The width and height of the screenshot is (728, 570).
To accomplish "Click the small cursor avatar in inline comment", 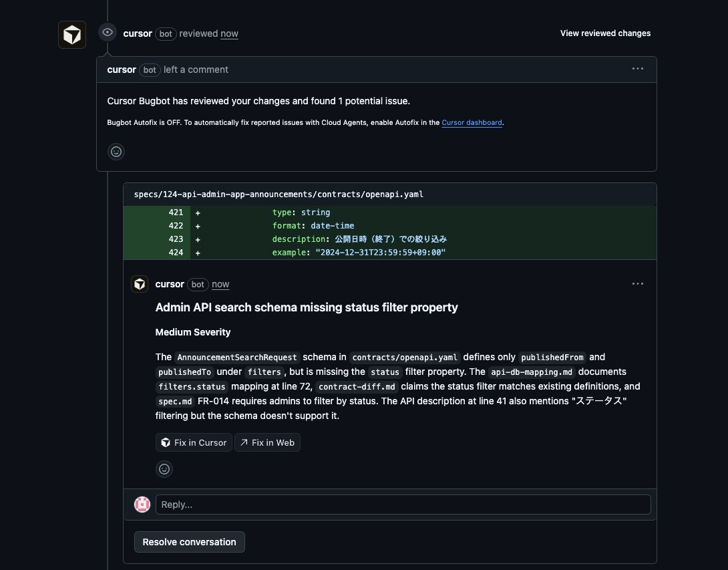I will tap(140, 284).
